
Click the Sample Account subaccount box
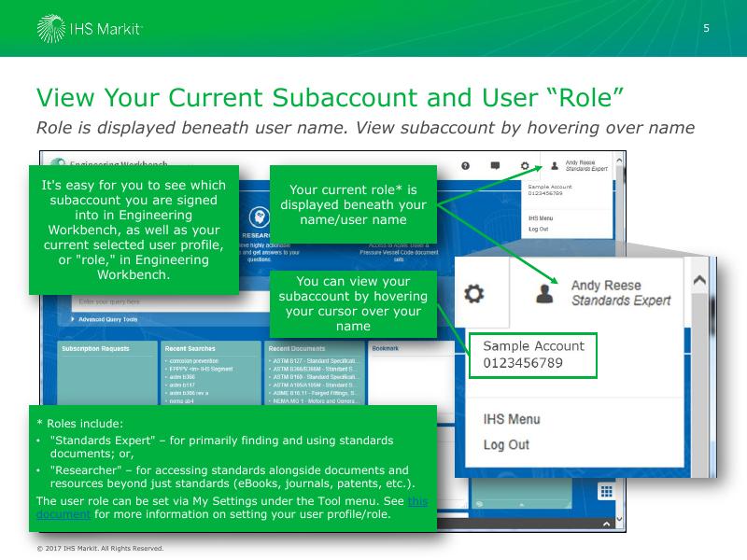tap(531, 354)
